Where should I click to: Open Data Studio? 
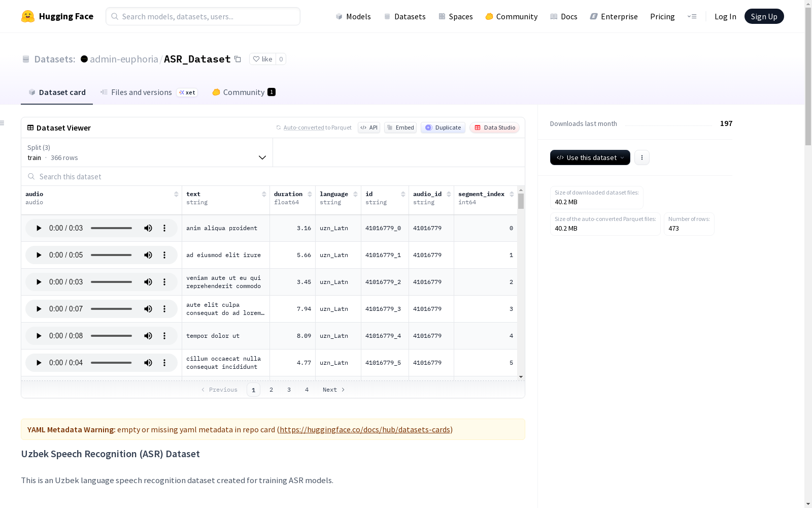pos(494,128)
